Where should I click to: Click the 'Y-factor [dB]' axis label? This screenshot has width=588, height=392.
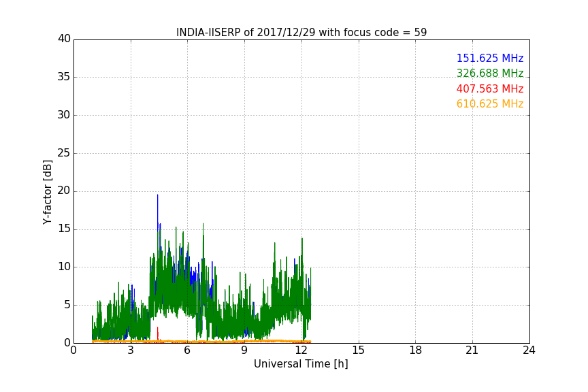(47, 192)
